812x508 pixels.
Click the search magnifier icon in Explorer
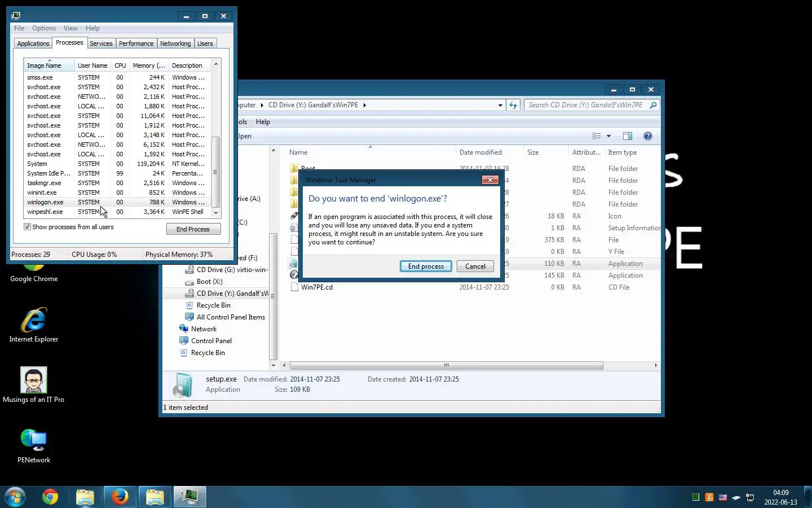pyautogui.click(x=654, y=105)
